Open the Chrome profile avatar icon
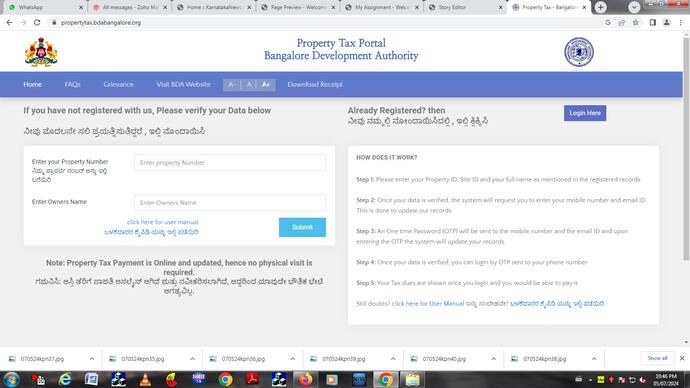Screen dimensions: 690x388 [x=667, y=22]
